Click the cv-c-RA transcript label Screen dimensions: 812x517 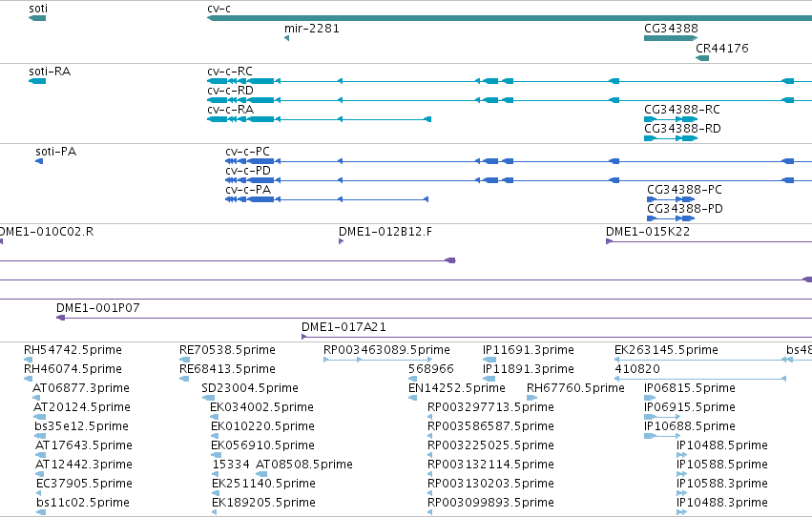[x=231, y=110]
